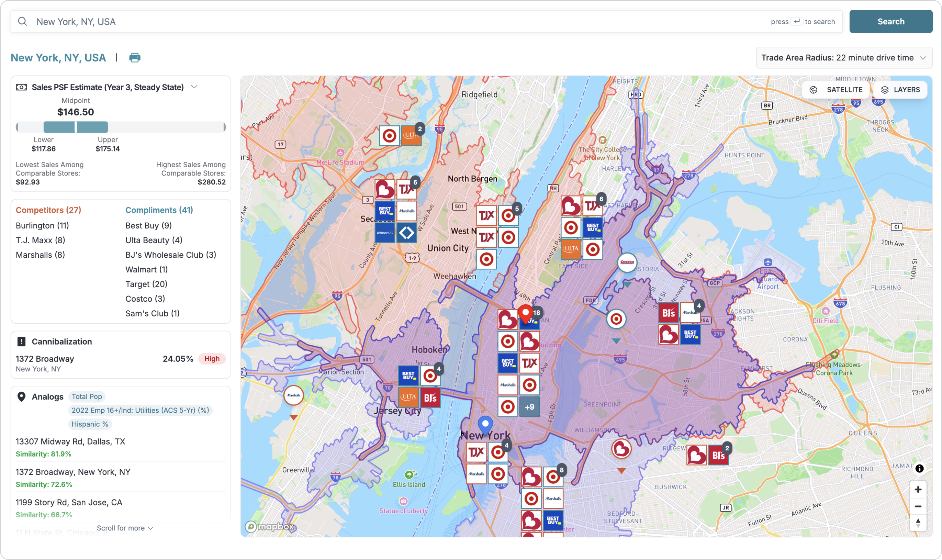The height and width of the screenshot is (560, 942).
Task: Click the magnifier icon in the search bar
Action: coord(23,22)
